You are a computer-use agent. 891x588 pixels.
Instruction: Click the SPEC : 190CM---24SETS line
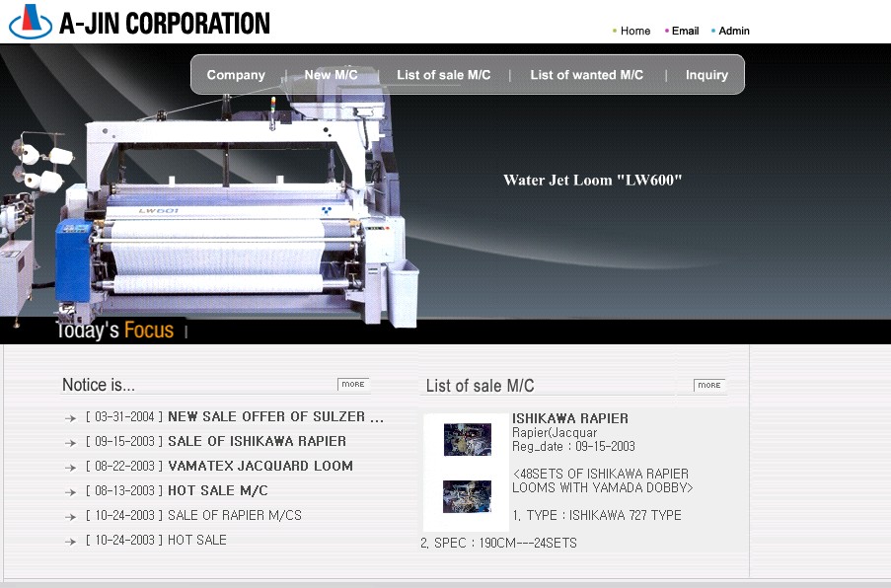(x=498, y=544)
